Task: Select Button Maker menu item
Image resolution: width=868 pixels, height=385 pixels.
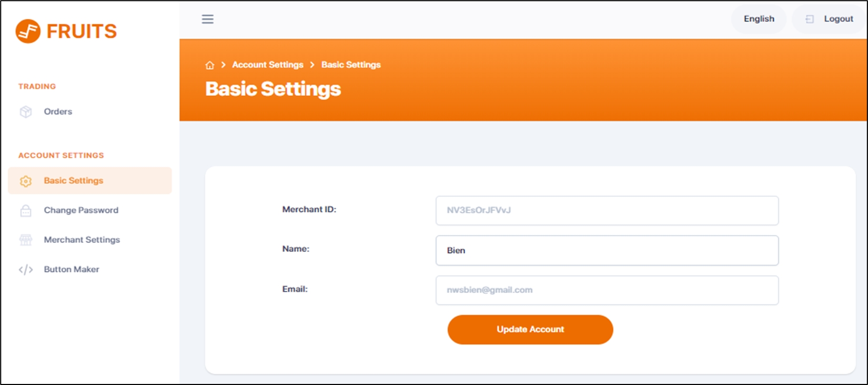Action: (x=72, y=269)
